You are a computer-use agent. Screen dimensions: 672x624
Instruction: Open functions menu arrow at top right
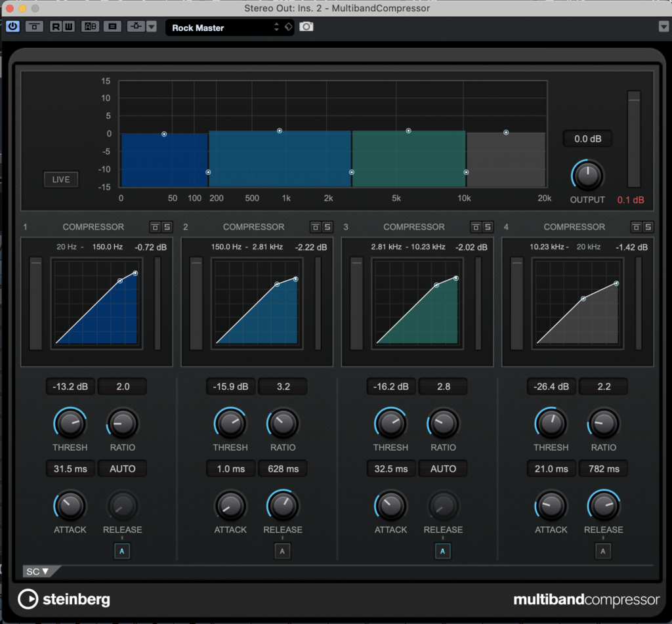[x=663, y=27]
